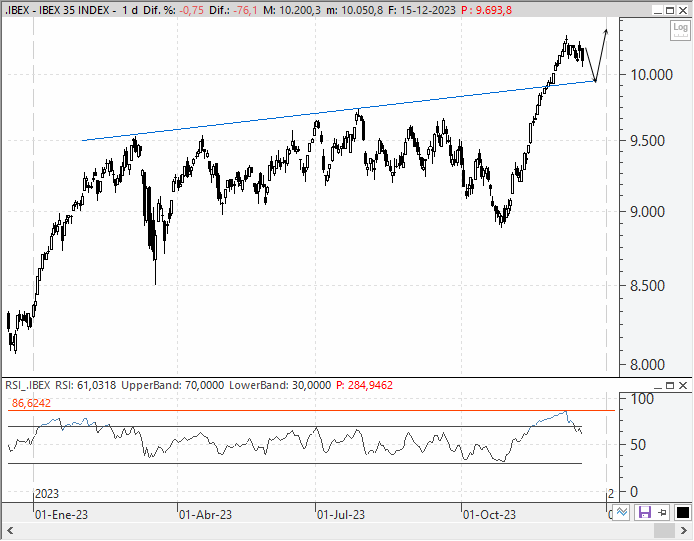
Task: Click the '2023' year label on the time axis
Action: pyautogui.click(x=47, y=494)
